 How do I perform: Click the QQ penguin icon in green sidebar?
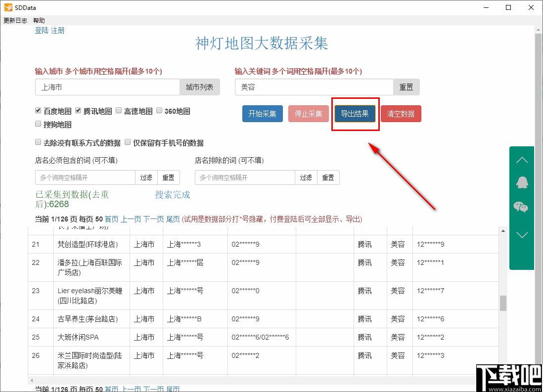click(x=522, y=182)
